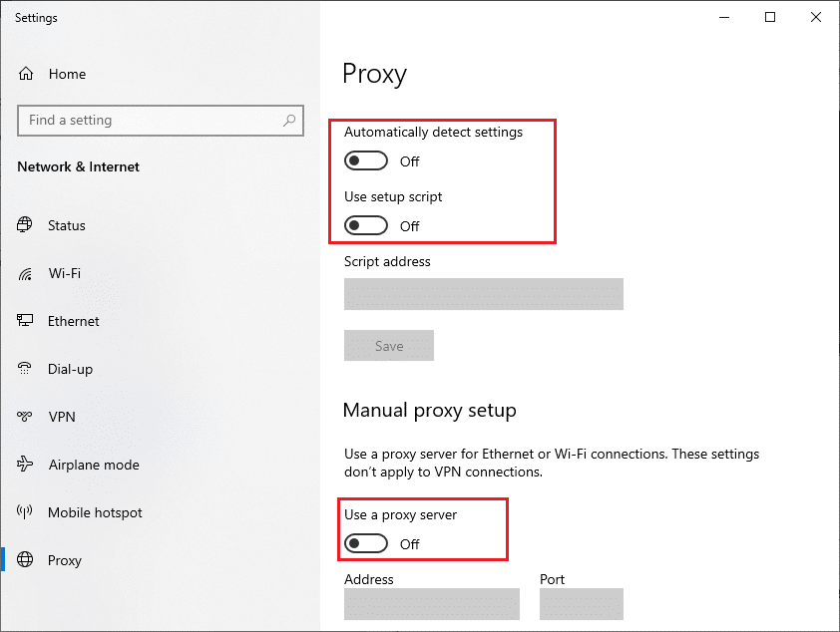Switch to the Proxy sidebar entry
This screenshot has width=840, height=632.
pos(64,560)
